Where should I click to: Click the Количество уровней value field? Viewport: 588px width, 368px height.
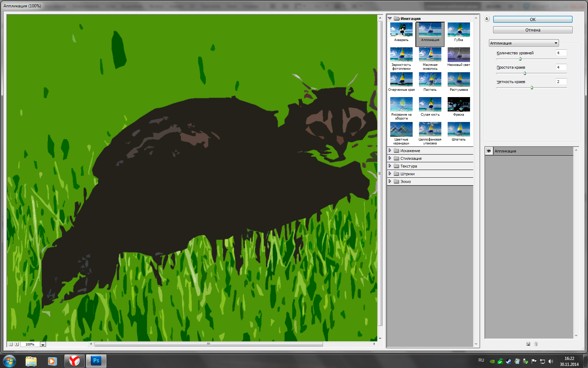(561, 53)
